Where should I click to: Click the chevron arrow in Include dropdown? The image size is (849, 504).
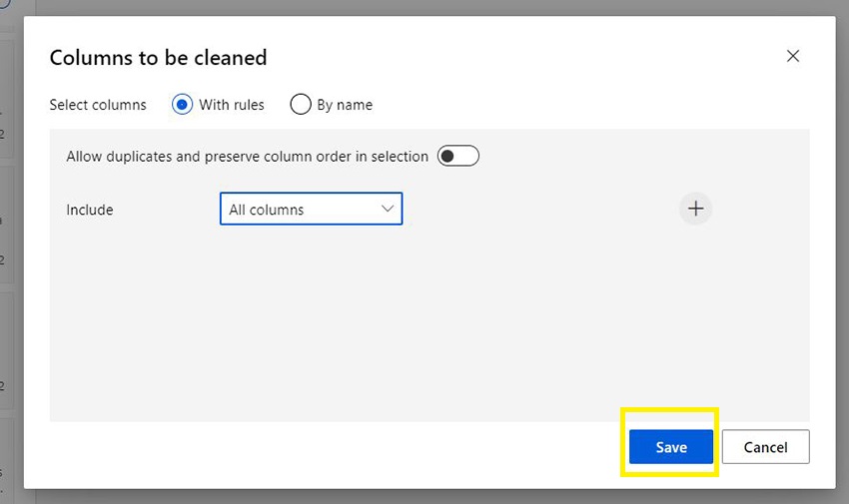388,210
